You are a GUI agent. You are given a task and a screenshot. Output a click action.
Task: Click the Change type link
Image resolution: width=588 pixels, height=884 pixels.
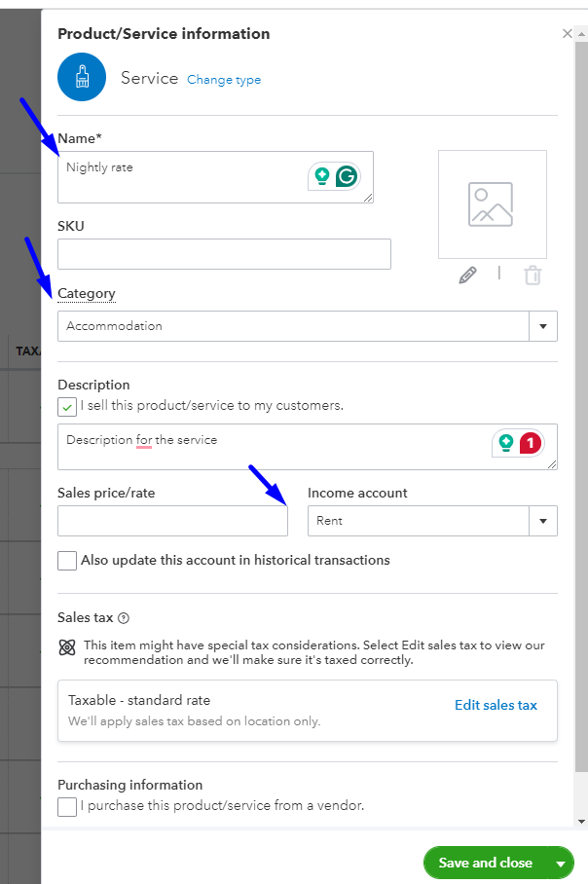coord(224,80)
